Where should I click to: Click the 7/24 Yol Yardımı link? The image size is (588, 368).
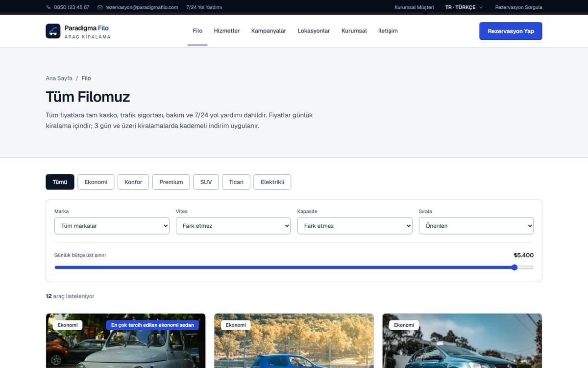204,7
